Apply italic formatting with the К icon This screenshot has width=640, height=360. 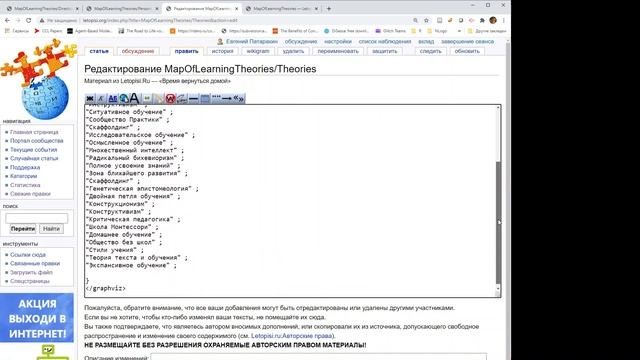tap(101, 98)
